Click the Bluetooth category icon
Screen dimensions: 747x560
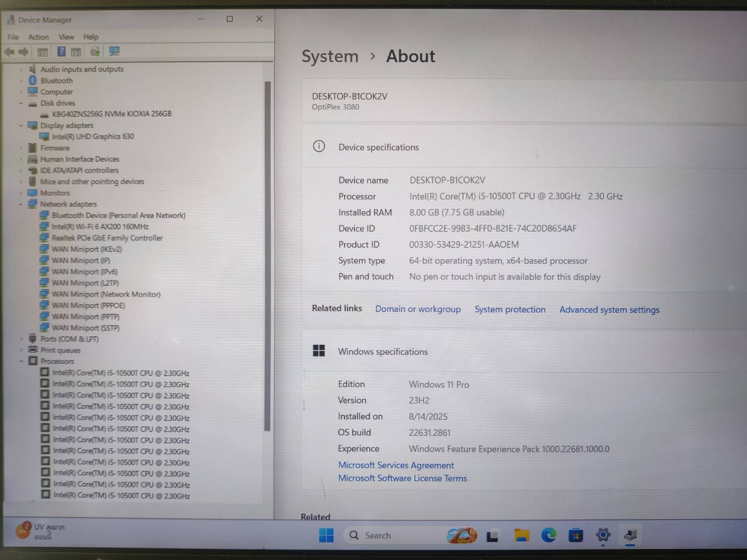[33, 80]
